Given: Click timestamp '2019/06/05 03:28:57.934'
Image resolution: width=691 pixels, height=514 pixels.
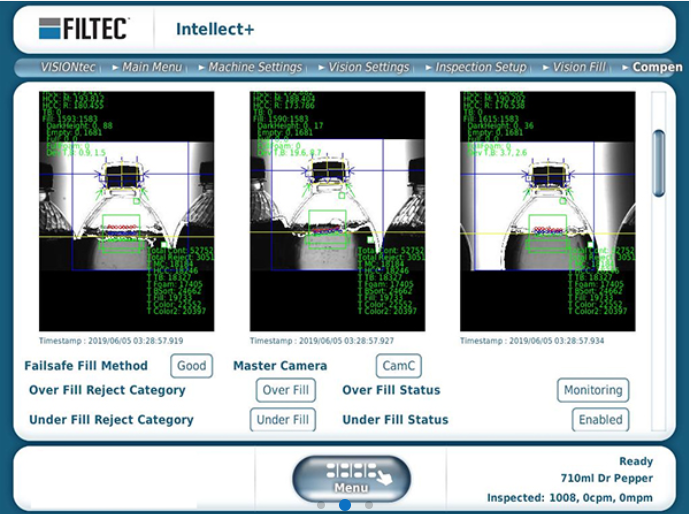Looking at the screenshot, I should coord(557,341).
